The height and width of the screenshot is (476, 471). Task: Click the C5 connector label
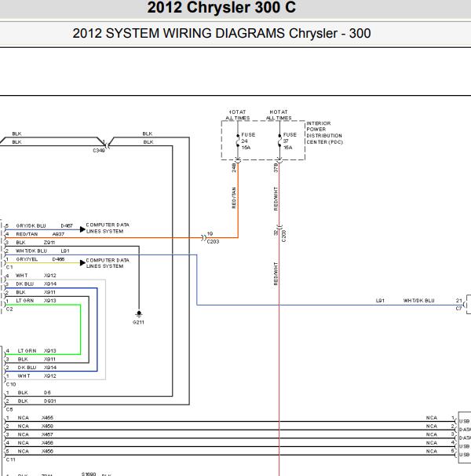9,409
